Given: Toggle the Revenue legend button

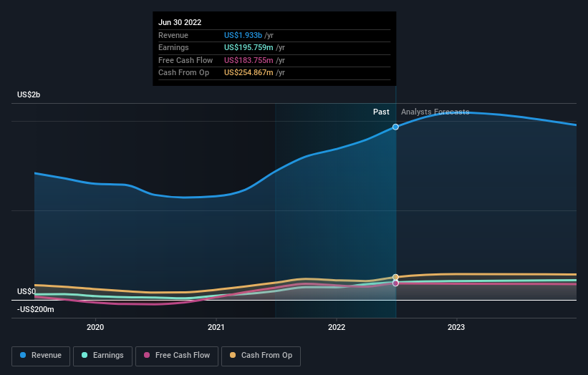Looking at the screenshot, I should click(41, 356).
